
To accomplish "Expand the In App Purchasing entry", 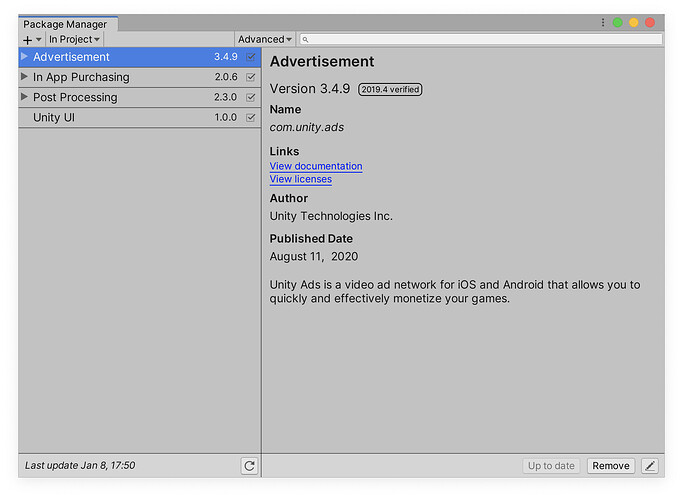I will [25, 77].
